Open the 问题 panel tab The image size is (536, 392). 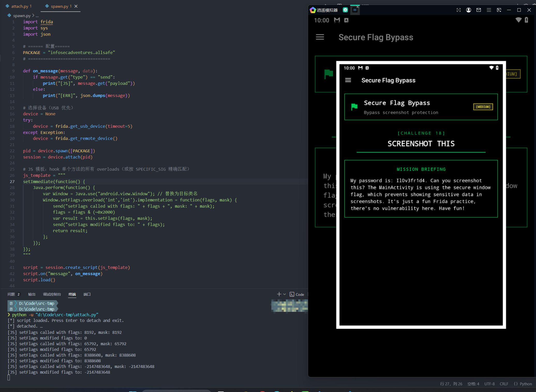(x=11, y=294)
